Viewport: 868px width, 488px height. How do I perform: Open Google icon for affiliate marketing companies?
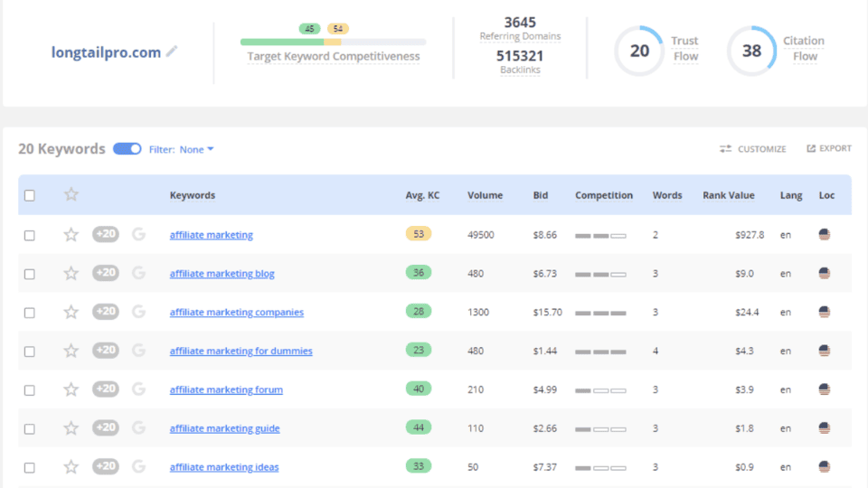coord(138,312)
